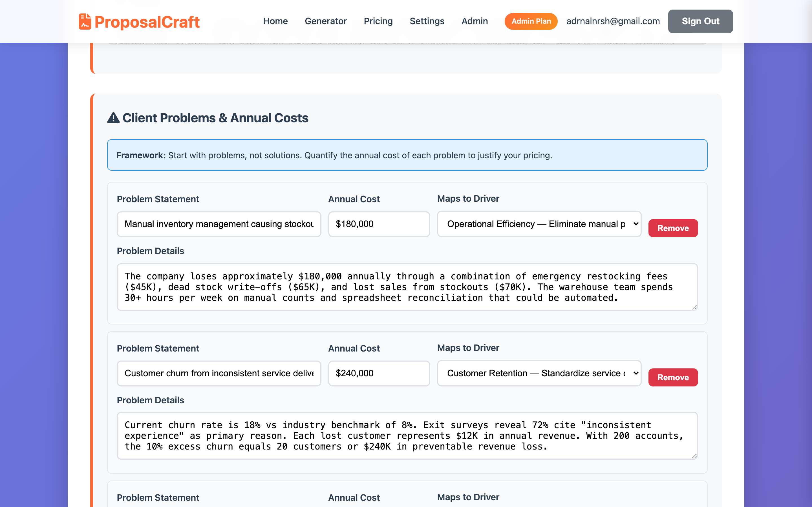The image size is (812, 507).
Task: Click the resize handle of the churn details textarea
Action: 694,456
